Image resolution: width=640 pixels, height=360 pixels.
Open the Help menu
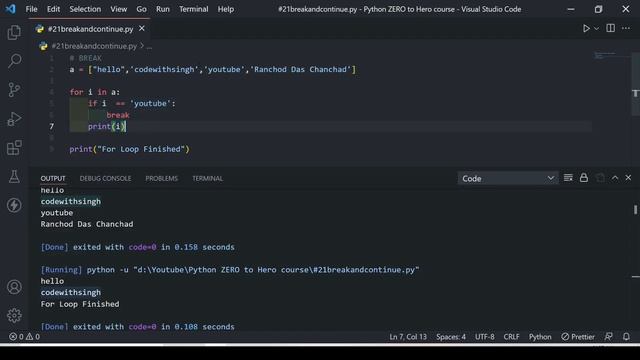tap(226, 9)
